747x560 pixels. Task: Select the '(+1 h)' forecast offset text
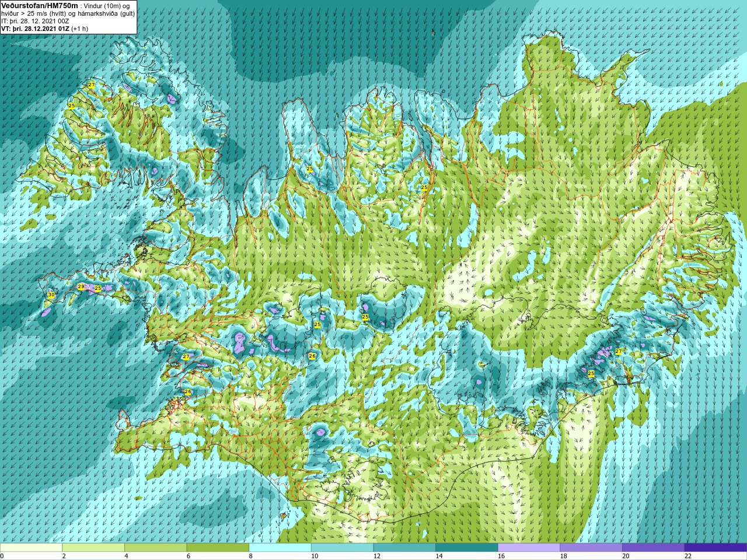point(79,29)
